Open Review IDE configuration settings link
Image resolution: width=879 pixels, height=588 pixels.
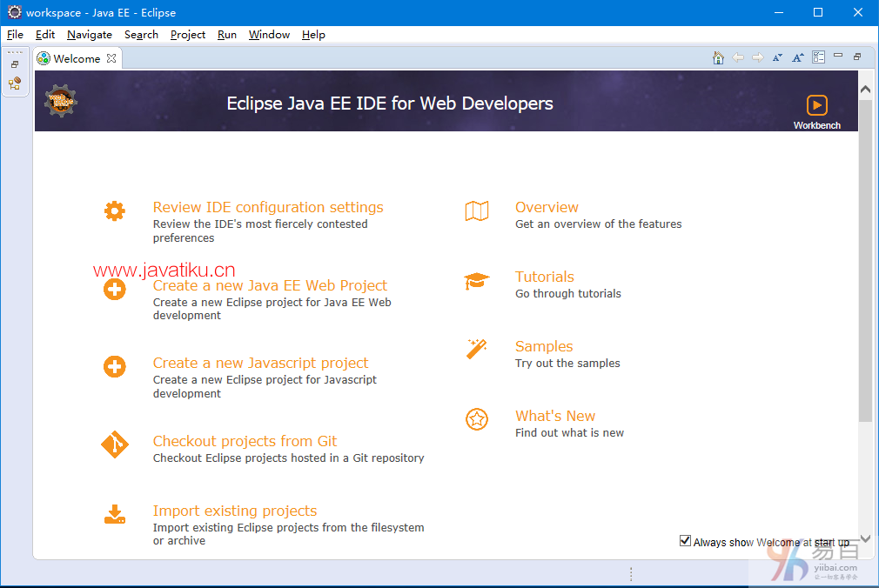(268, 207)
